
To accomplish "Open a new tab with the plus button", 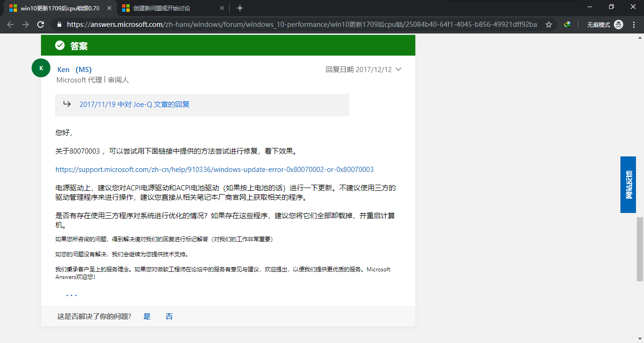I will point(240,8).
